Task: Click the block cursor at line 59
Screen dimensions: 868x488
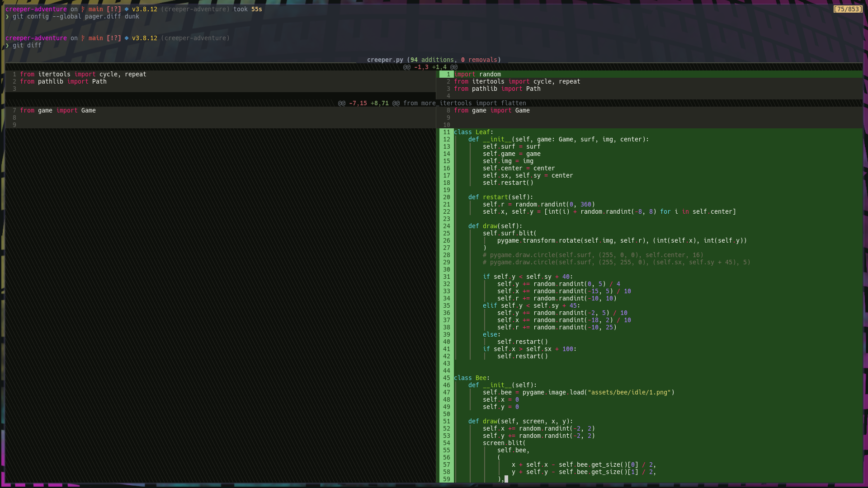Action: pyautogui.click(x=506, y=479)
